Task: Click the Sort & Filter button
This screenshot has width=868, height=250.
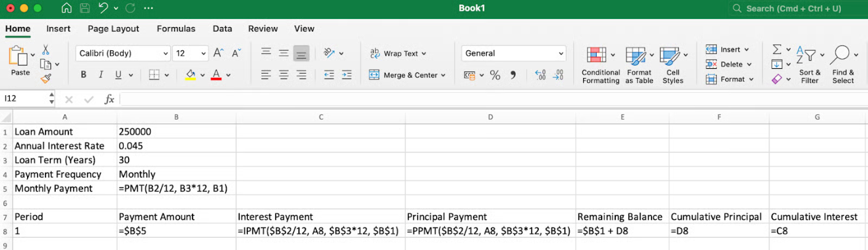Action: click(x=810, y=65)
